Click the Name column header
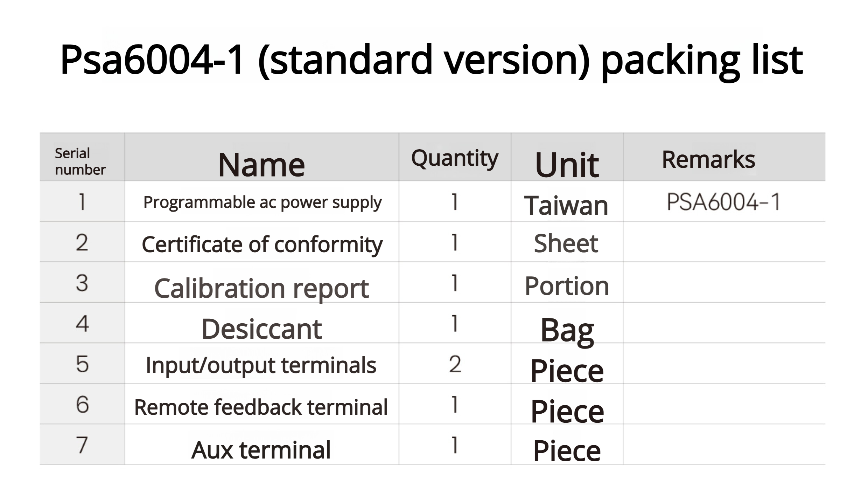This screenshot has width=868, height=503. pyautogui.click(x=261, y=165)
